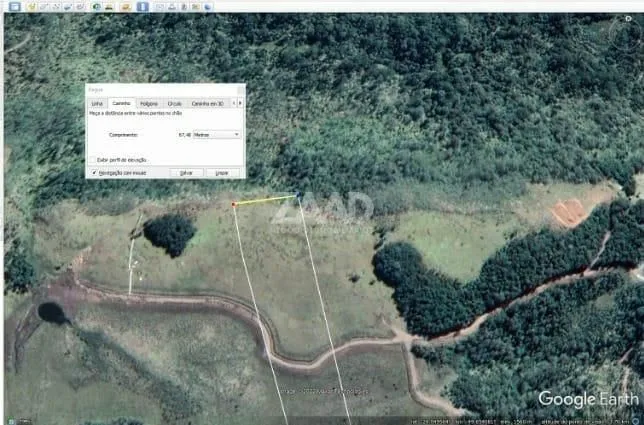
Task: Click the highlighted Ruler tool icon
Action: [144, 6]
